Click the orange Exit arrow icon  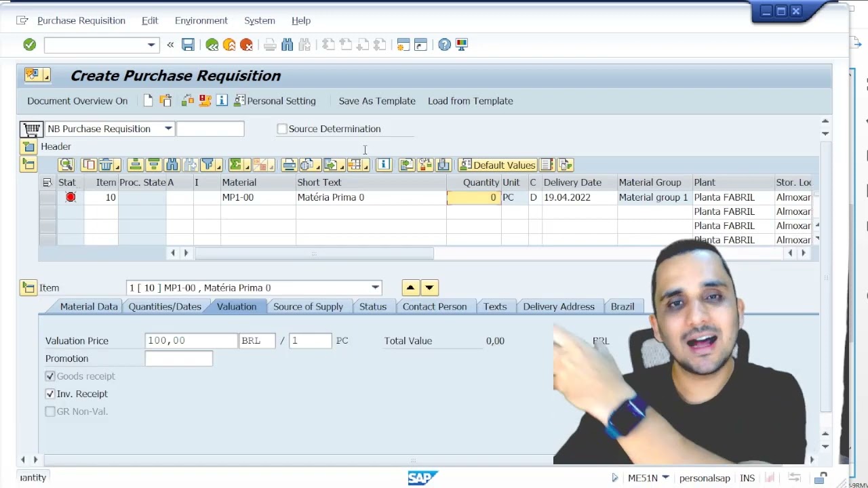pyautogui.click(x=229, y=45)
